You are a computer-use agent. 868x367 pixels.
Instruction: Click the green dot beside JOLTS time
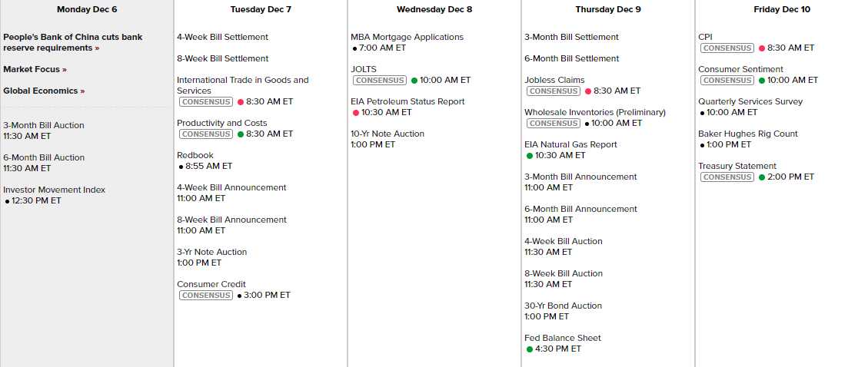(x=414, y=80)
